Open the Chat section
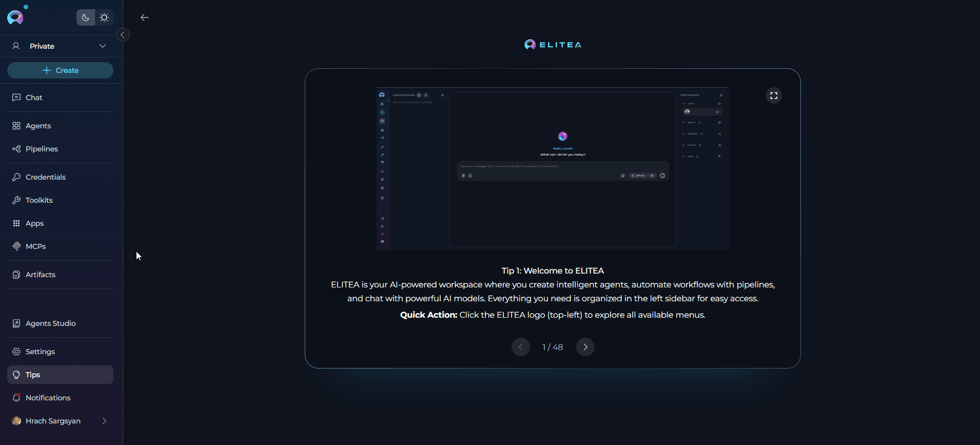Image resolution: width=980 pixels, height=445 pixels. pyautogui.click(x=34, y=98)
